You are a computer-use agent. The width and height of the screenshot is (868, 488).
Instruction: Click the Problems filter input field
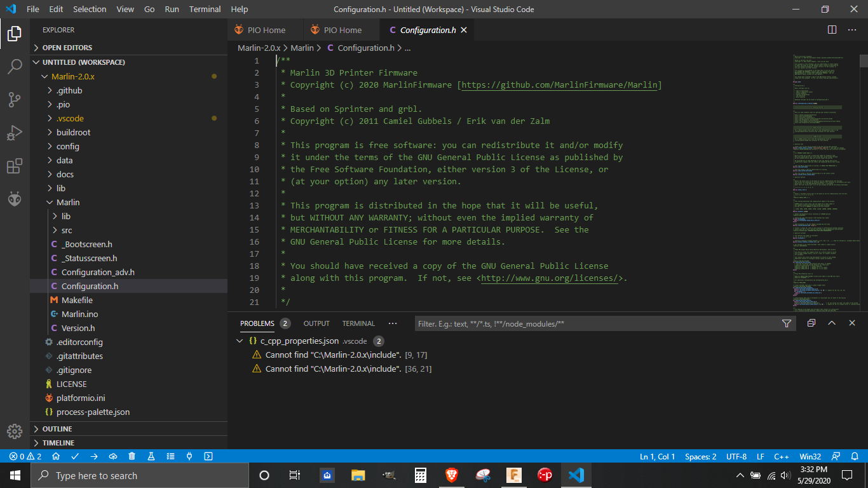[x=597, y=323]
